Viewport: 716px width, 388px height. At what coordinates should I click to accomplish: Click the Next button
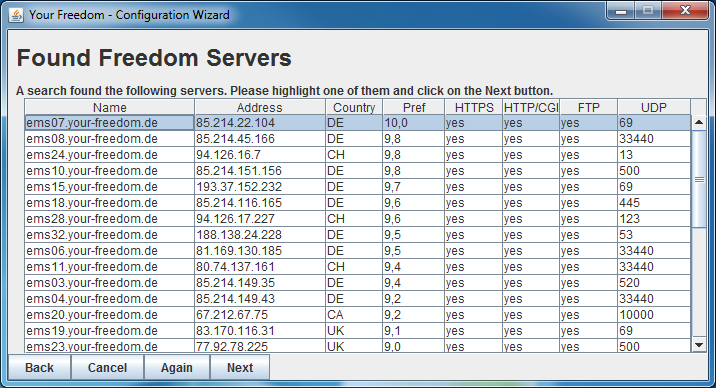(240, 367)
